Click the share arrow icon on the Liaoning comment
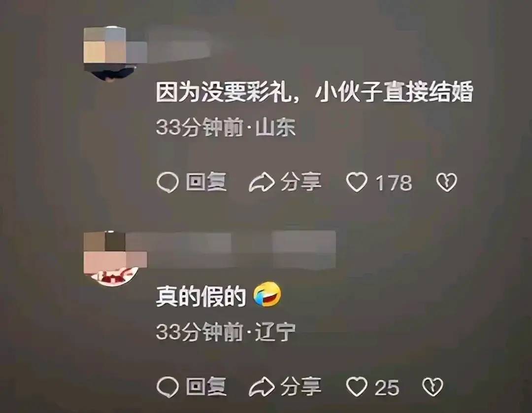The width and height of the screenshot is (532, 413). coord(262,387)
